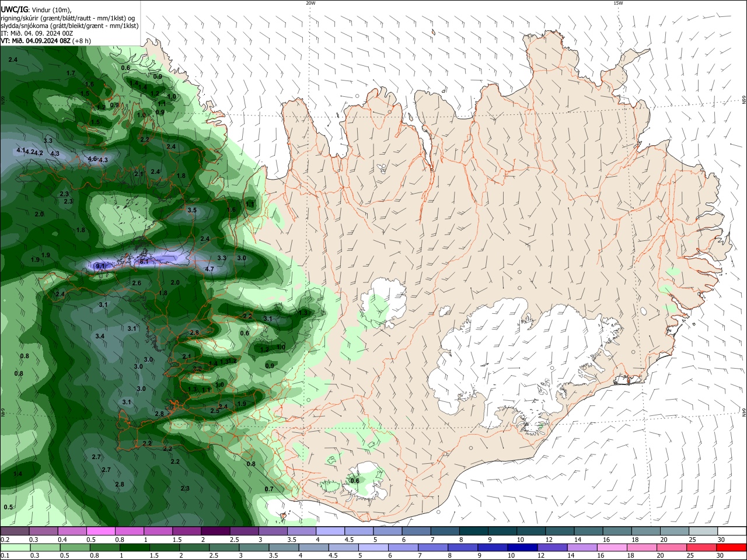Screen dimensions: 747x560
Task: Click the 'VT: Mið. 04.09.2024 08Z (+8 h)' line
Action: (46, 41)
